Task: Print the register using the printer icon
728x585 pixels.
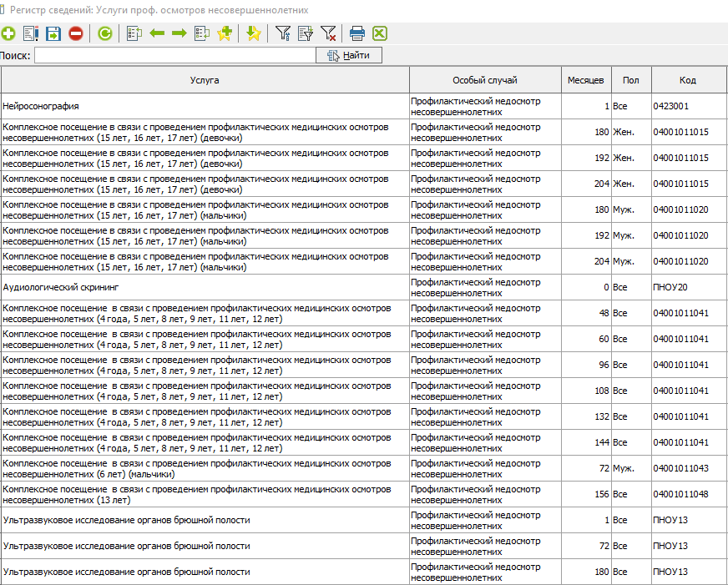Action: [x=357, y=33]
